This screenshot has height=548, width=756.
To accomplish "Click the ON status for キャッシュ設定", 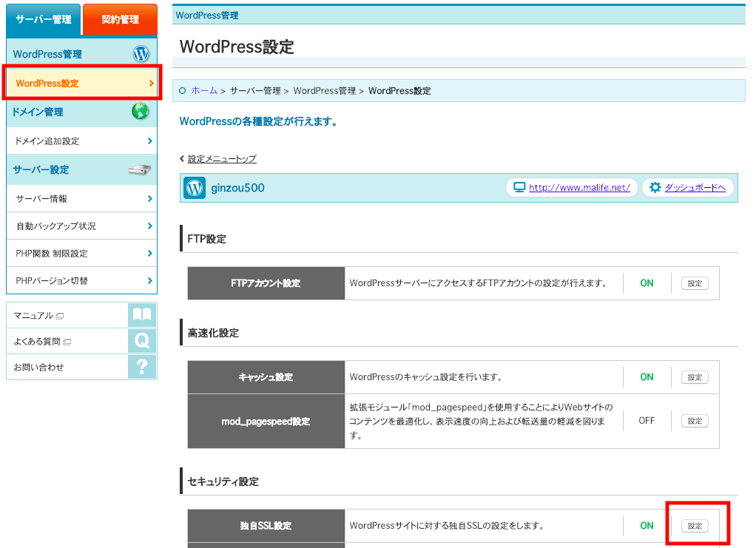I will [x=647, y=377].
